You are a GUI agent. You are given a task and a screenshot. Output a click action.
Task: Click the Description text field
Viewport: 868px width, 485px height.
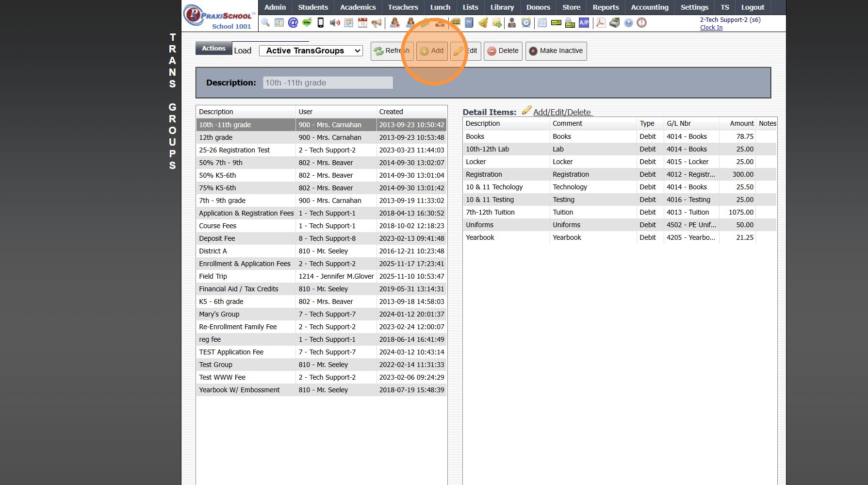pos(328,83)
